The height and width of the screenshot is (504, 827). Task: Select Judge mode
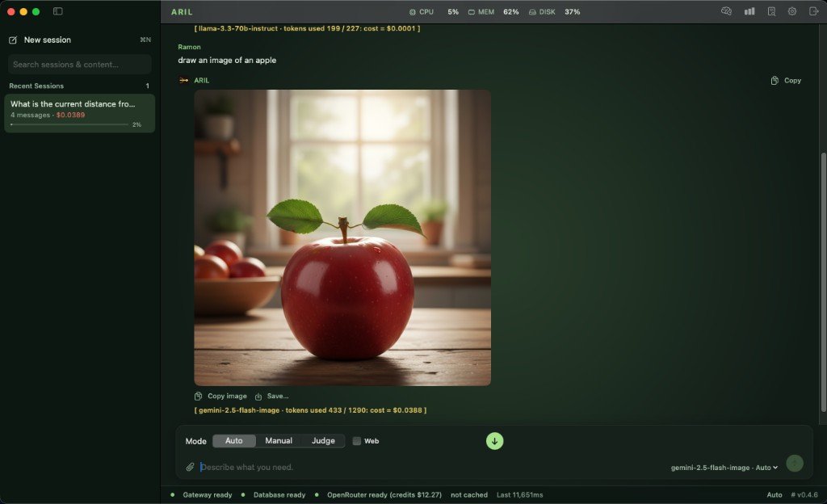tap(323, 441)
